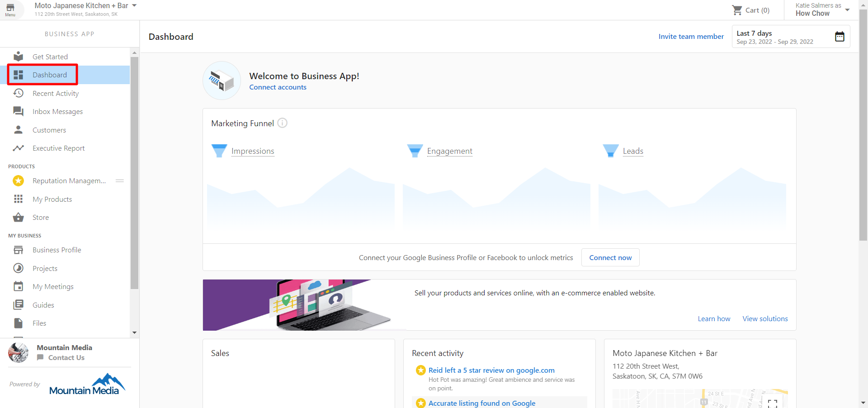Screen dimensions: 868x408
Task: Open My Meetings from the sidebar
Action: point(65,286)
